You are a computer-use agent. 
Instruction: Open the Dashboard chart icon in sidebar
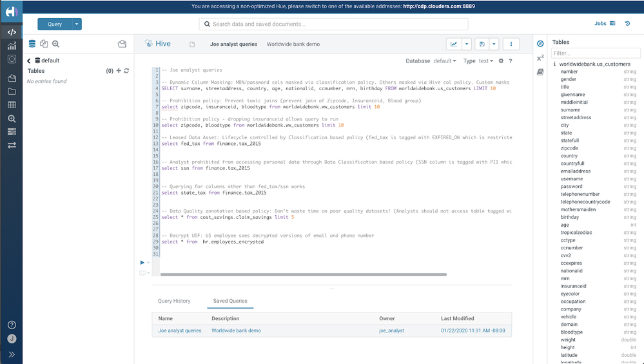[12, 46]
